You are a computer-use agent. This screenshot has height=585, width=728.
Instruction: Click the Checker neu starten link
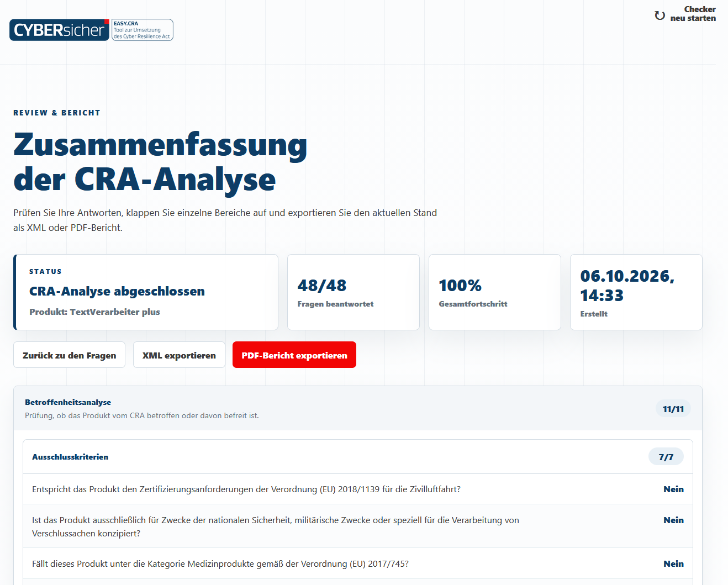click(x=685, y=14)
